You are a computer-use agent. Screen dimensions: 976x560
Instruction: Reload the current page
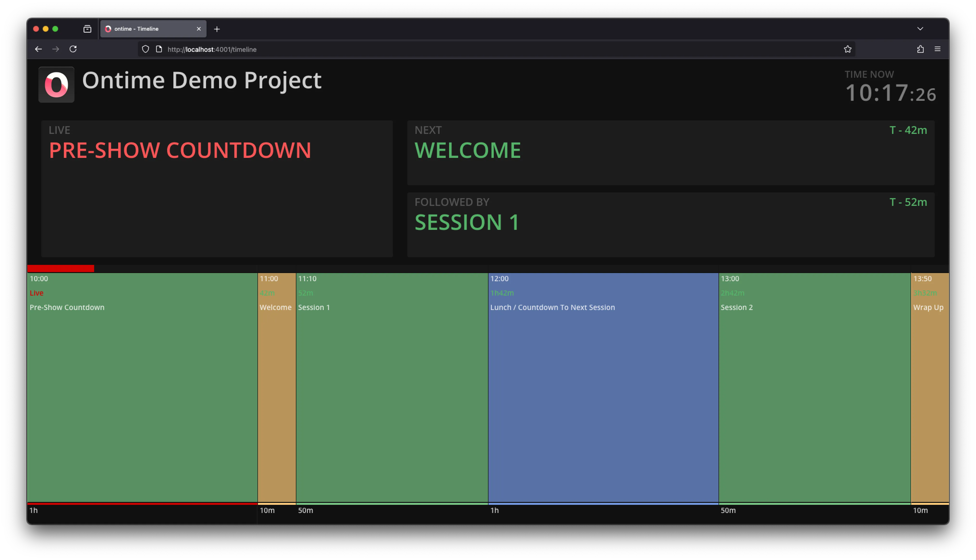point(73,49)
